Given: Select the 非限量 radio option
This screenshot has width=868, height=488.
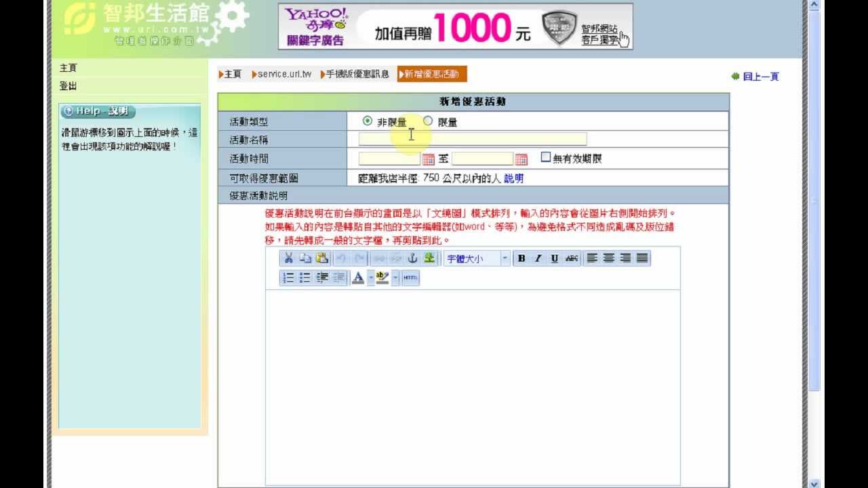Looking at the screenshot, I should click(x=368, y=121).
